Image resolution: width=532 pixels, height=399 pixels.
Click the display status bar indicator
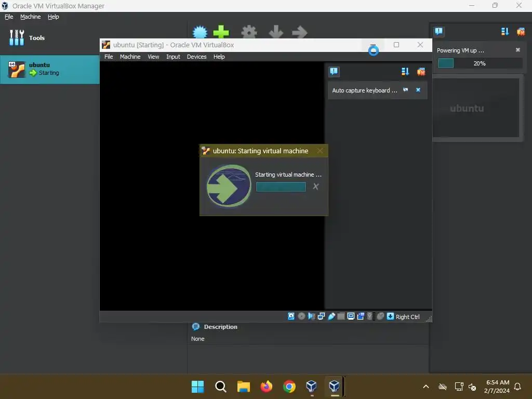351,316
